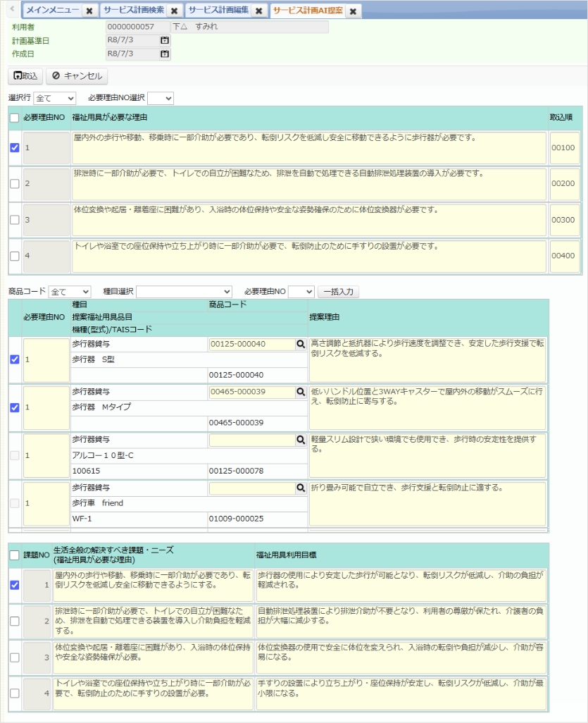Image resolution: width=588 pixels, height=723 pixels.
Task: Check reason row 4 手すり checkbox
Action: point(15,256)
